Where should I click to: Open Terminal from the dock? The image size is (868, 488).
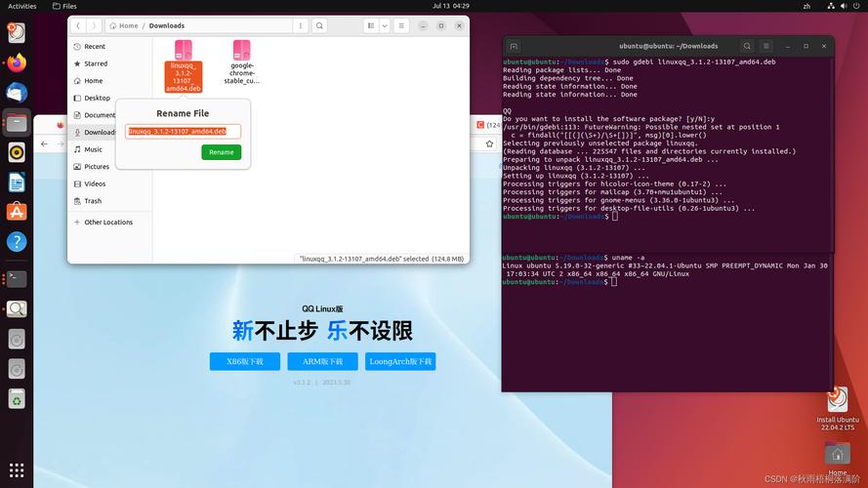point(17,279)
